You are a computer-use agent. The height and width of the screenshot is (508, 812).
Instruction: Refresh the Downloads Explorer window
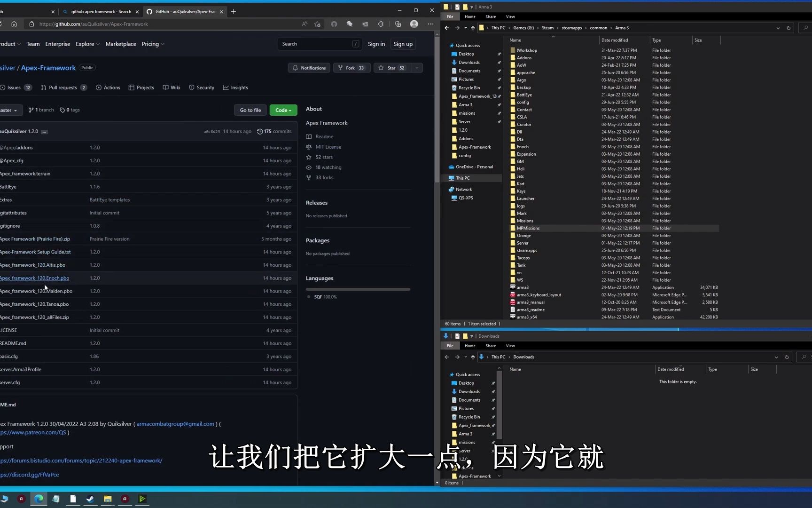[787, 357]
